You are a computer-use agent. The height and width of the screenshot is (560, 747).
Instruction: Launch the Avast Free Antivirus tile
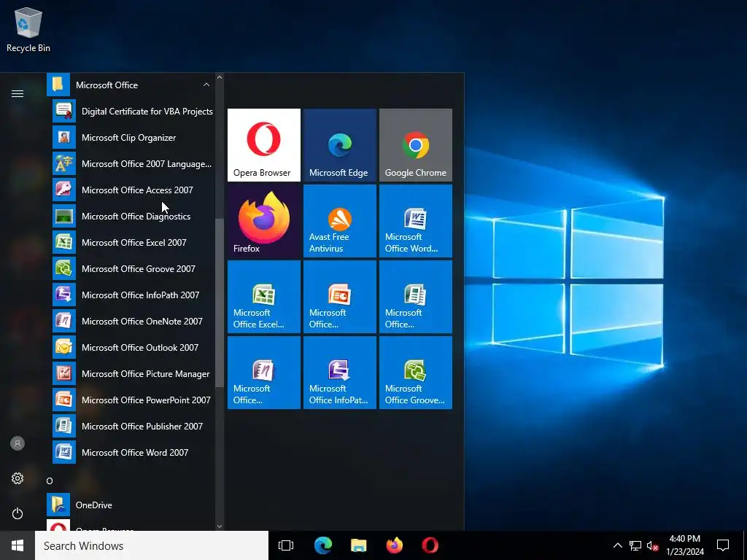pos(340,221)
